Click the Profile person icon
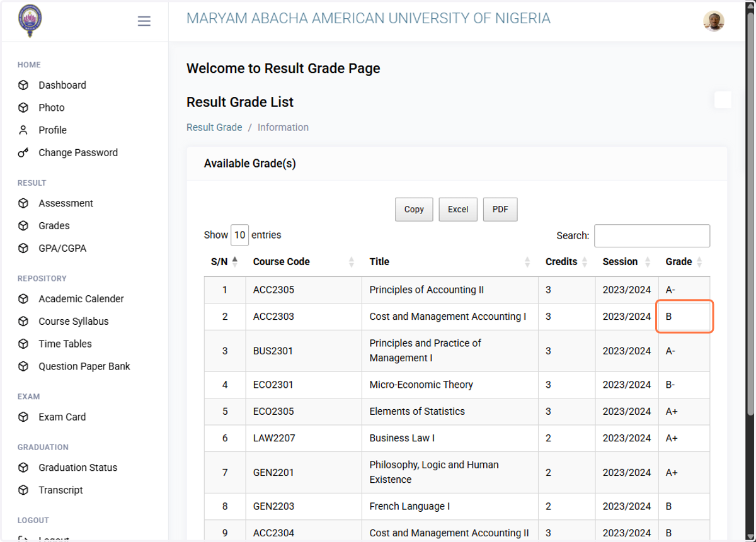Screen dimensions: 756x542 click(x=23, y=130)
